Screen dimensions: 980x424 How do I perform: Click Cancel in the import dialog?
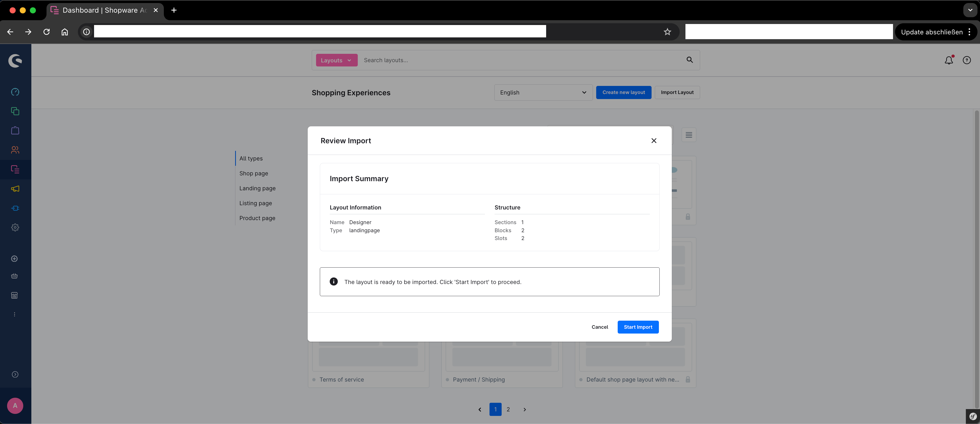(x=599, y=327)
